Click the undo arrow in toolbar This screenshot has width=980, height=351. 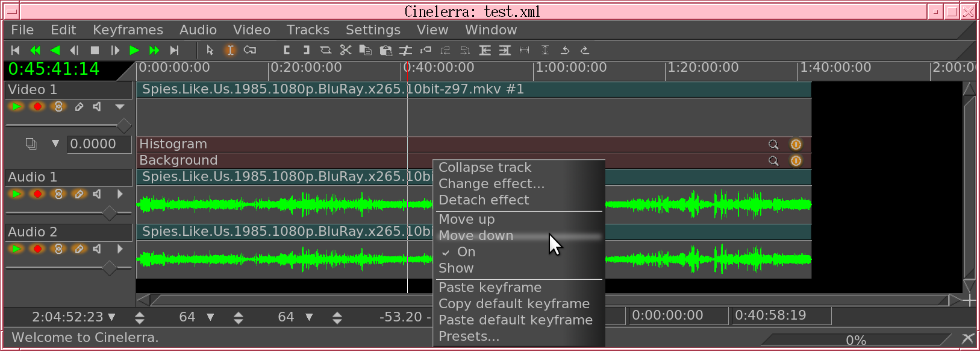564,50
